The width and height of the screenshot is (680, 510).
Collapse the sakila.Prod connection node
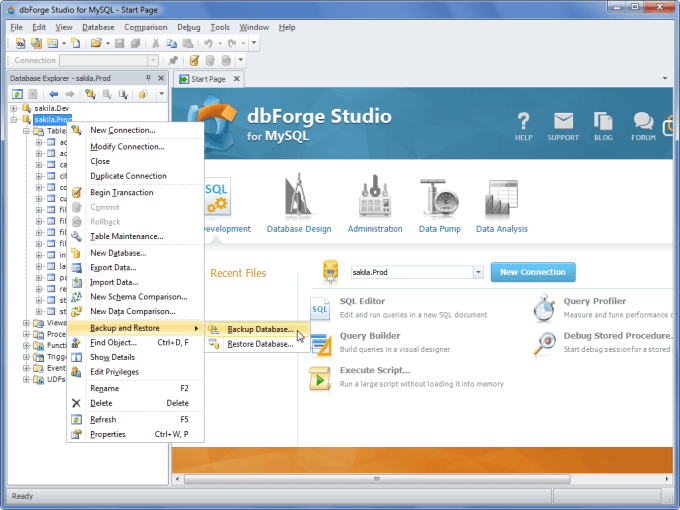[13, 119]
